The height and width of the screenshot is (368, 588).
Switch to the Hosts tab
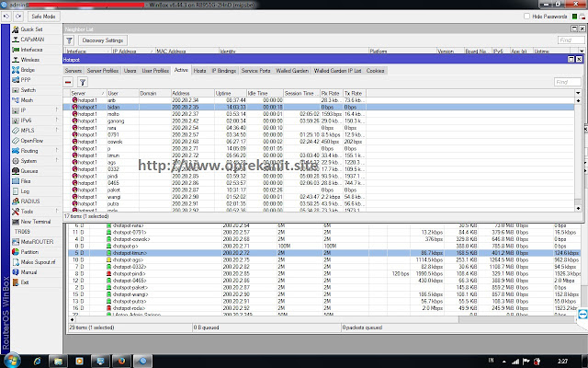click(x=199, y=71)
